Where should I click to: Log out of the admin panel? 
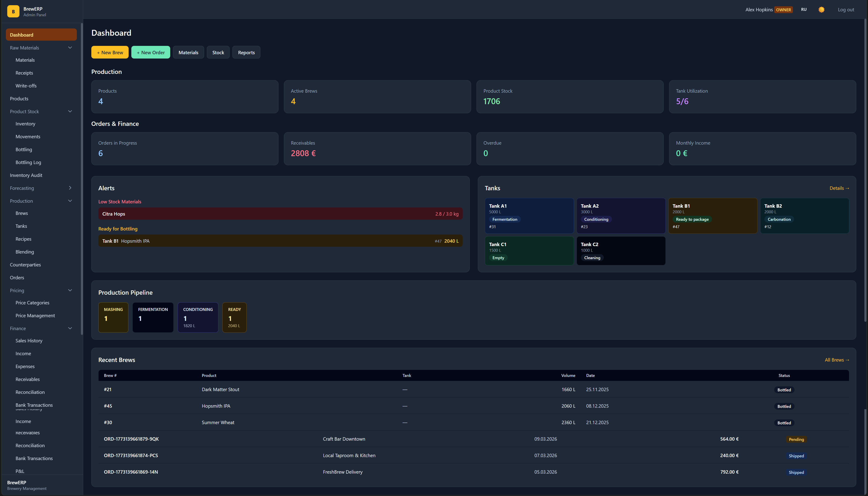coord(846,9)
